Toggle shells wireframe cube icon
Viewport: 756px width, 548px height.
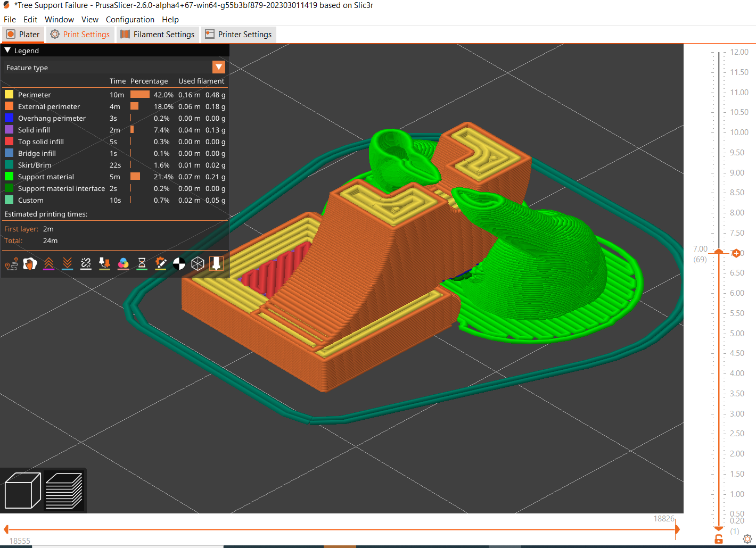pos(198,263)
